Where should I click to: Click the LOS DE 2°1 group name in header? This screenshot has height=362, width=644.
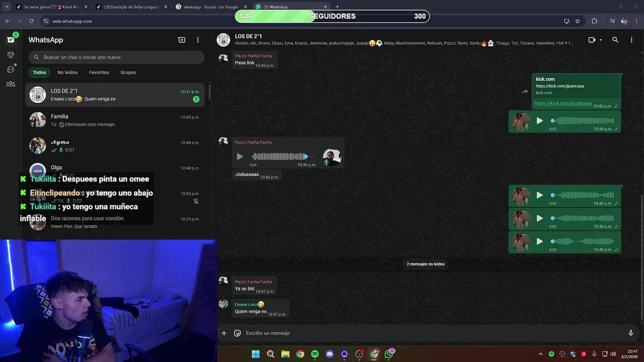pyautogui.click(x=249, y=36)
